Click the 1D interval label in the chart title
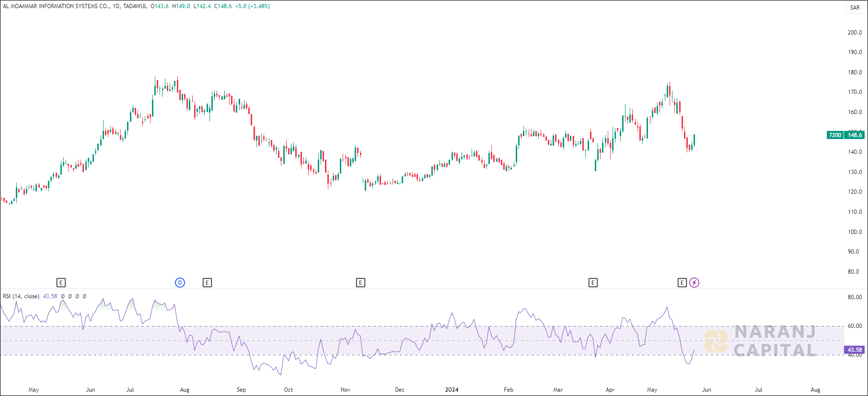The height and width of the screenshot is (396, 868). [x=116, y=6]
